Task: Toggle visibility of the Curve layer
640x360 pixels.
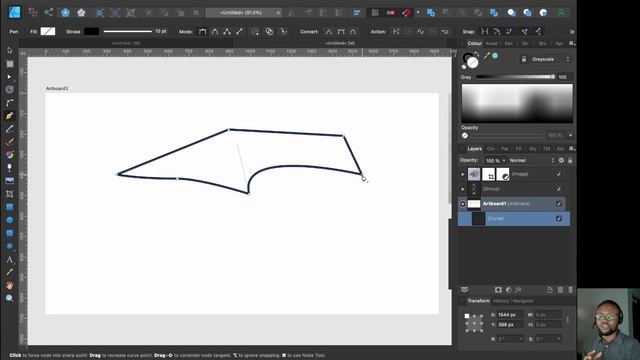Action: [559, 219]
